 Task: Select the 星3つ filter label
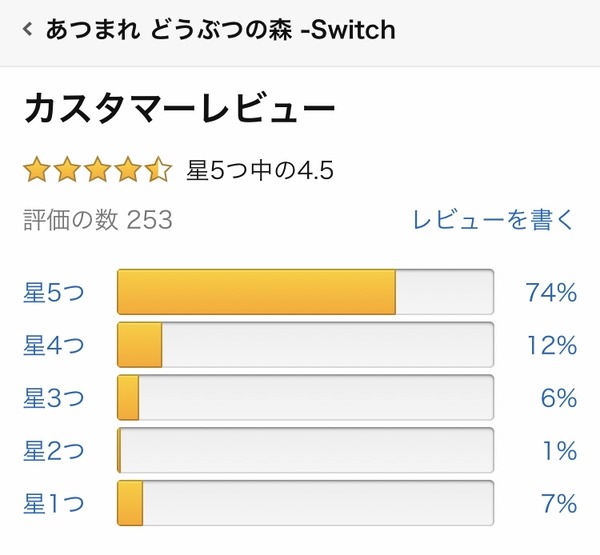[54, 398]
